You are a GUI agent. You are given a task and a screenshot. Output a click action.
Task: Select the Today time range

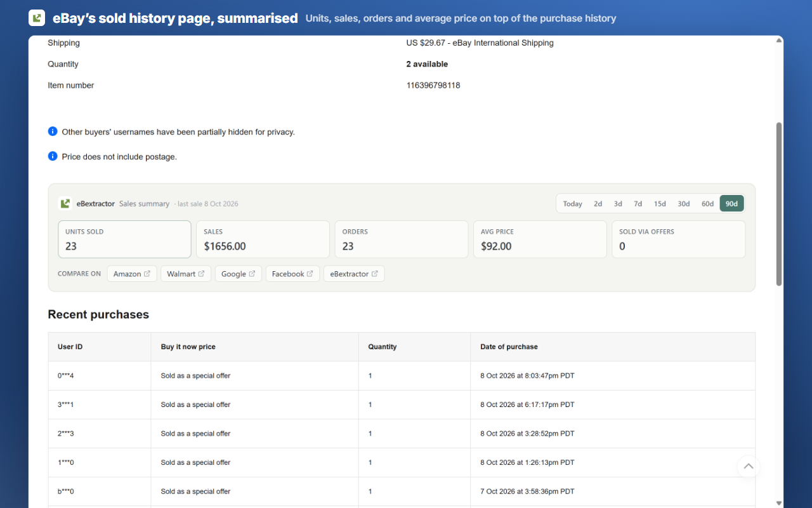pyautogui.click(x=572, y=204)
